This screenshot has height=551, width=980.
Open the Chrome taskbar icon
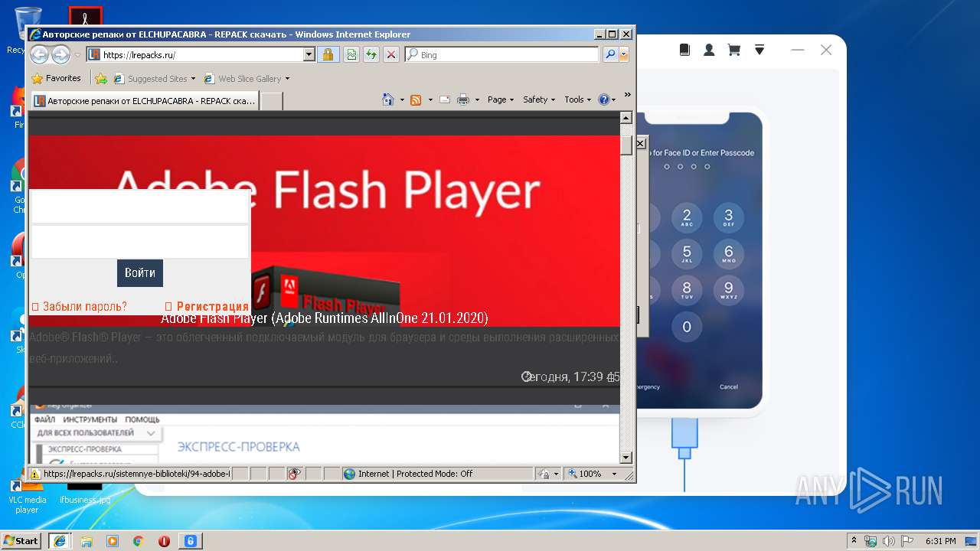click(138, 540)
